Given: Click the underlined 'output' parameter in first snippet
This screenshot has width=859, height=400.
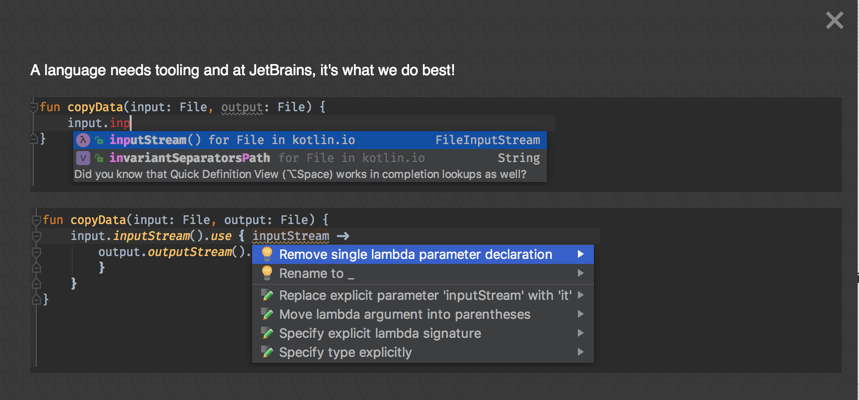Looking at the screenshot, I should click(x=242, y=107).
